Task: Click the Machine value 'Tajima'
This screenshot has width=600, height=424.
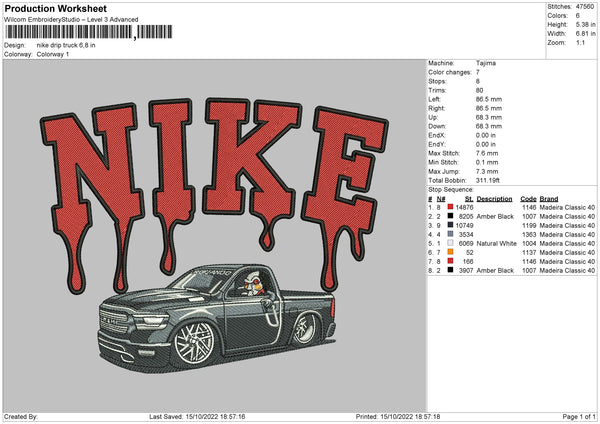Action: click(x=486, y=63)
